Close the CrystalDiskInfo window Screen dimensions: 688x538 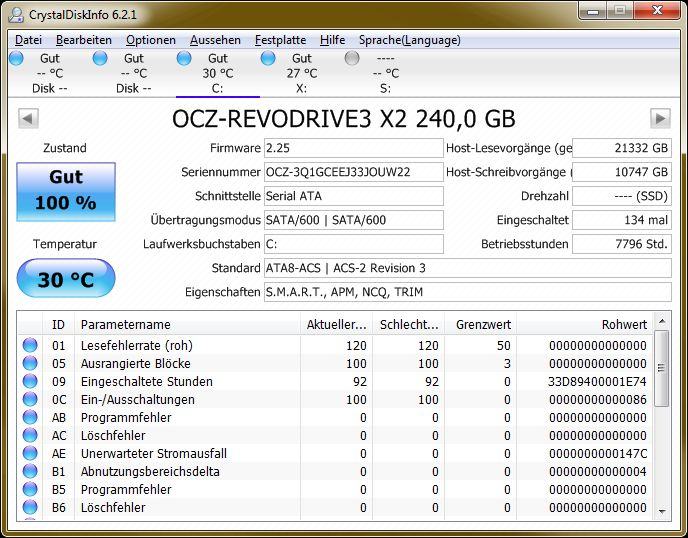657,11
